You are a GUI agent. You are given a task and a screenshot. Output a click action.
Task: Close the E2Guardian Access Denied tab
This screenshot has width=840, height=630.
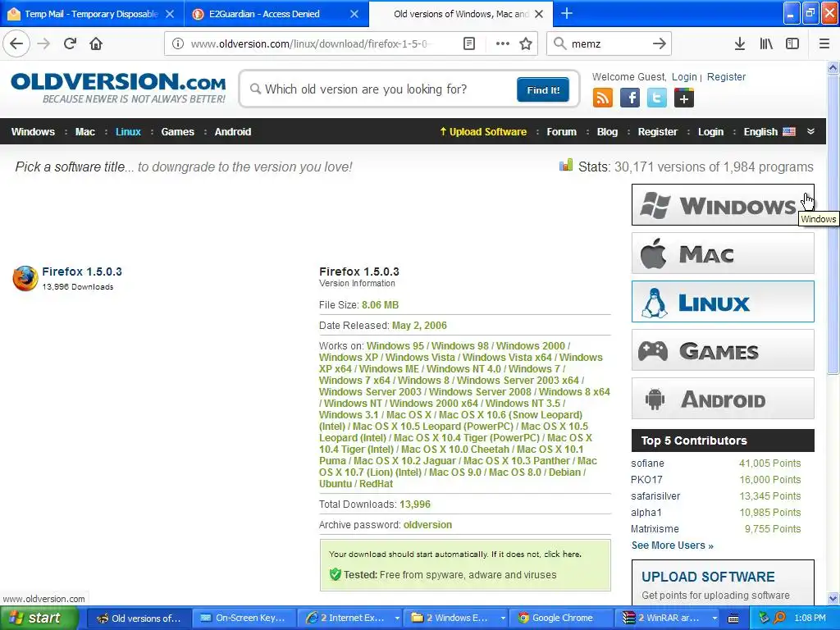354,14
